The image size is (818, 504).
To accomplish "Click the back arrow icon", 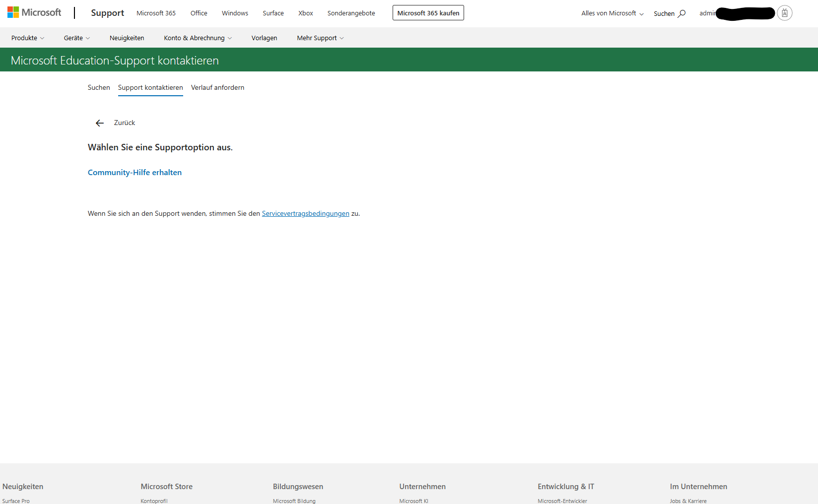I will click(x=100, y=123).
